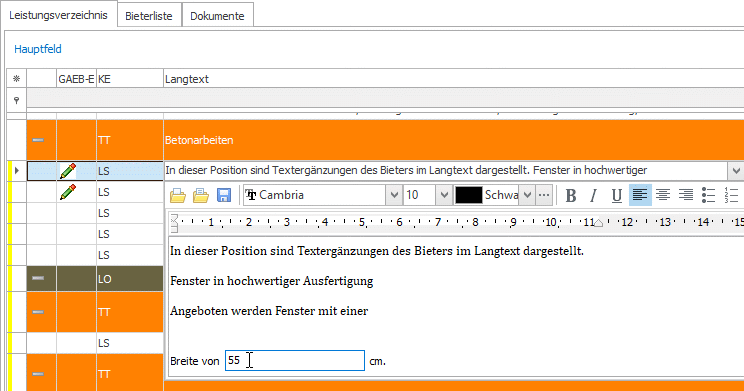This screenshot has height=391, width=744.
Task: Align text left in the editor
Action: pyautogui.click(x=640, y=195)
